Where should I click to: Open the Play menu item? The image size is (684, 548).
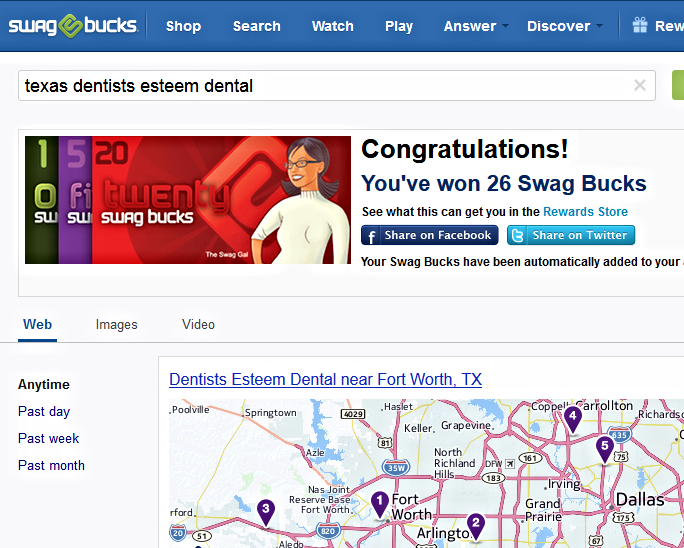[x=399, y=26]
